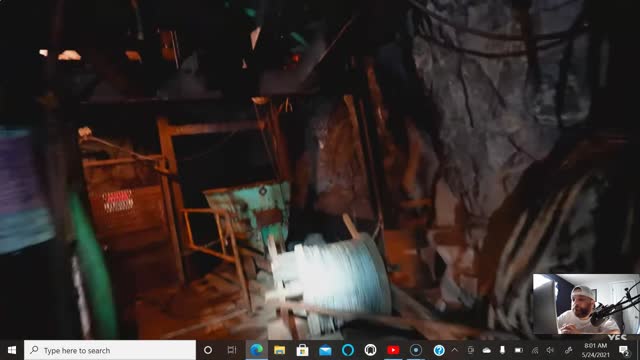Screen dimensions: 640x360
Task: Open the OneDrive cloud tray icon
Action: [487, 350]
